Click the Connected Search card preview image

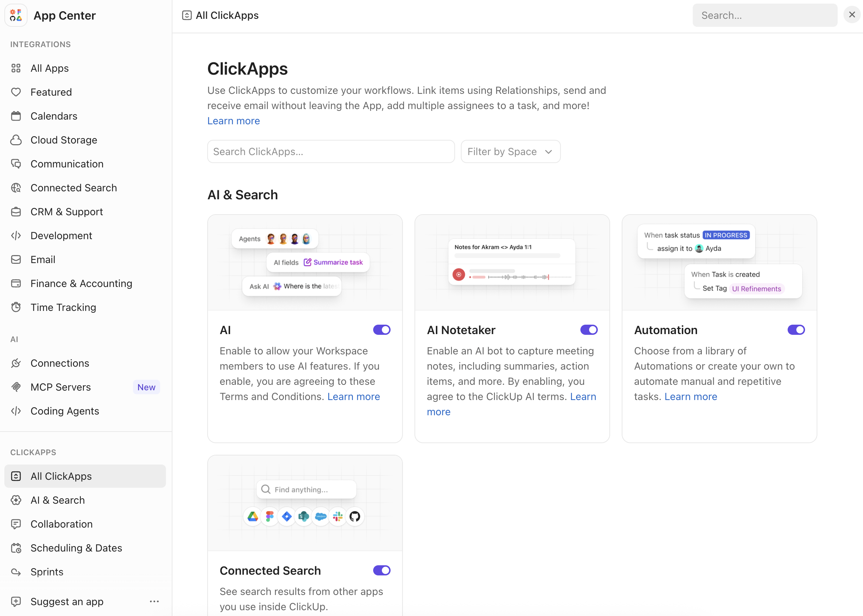[x=305, y=503]
